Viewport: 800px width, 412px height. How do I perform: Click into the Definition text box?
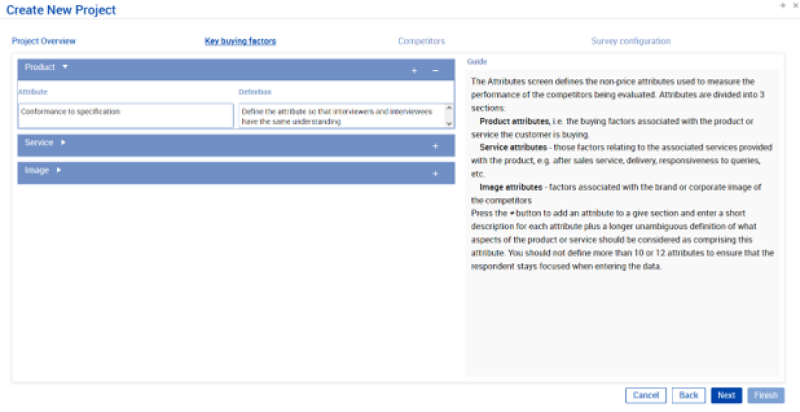(x=340, y=115)
